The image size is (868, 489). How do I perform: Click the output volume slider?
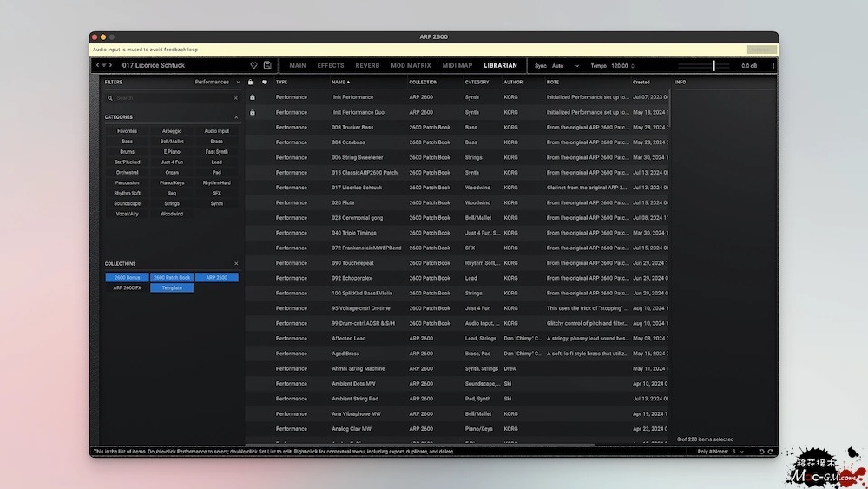point(703,66)
